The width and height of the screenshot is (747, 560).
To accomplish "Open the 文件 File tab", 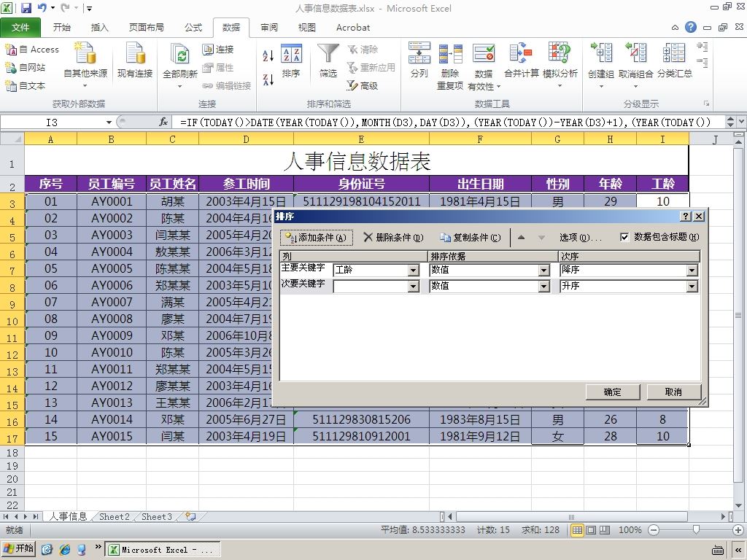I will (20, 27).
